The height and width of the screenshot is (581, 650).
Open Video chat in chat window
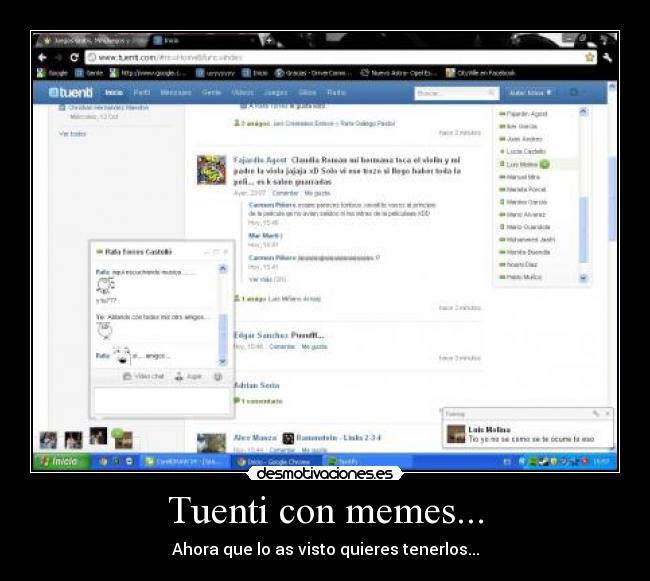point(144,376)
